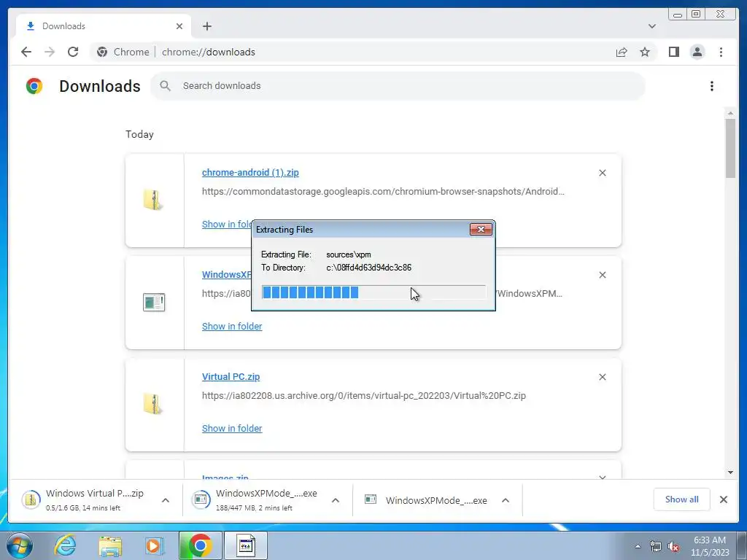Switch to Chrome taskbar button
Viewport: 747px width, 560px height.
point(200,545)
